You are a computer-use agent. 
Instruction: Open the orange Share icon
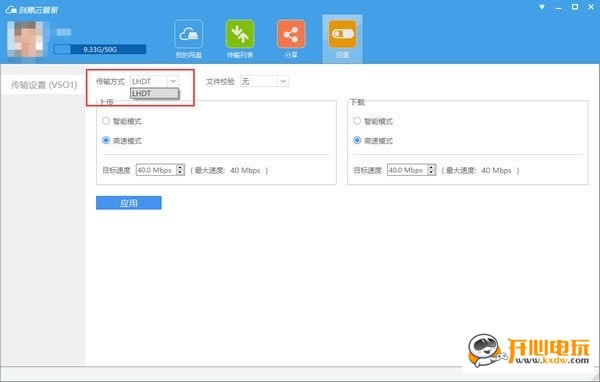(x=291, y=34)
